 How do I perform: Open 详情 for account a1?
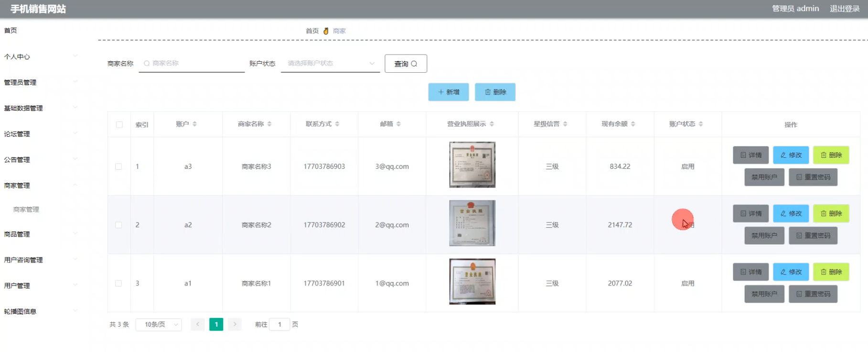pyautogui.click(x=751, y=272)
